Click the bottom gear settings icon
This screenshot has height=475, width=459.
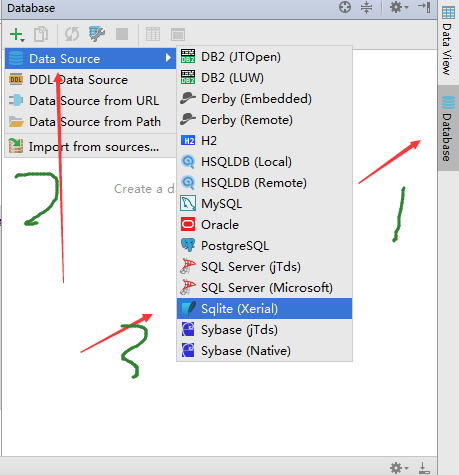click(x=399, y=468)
